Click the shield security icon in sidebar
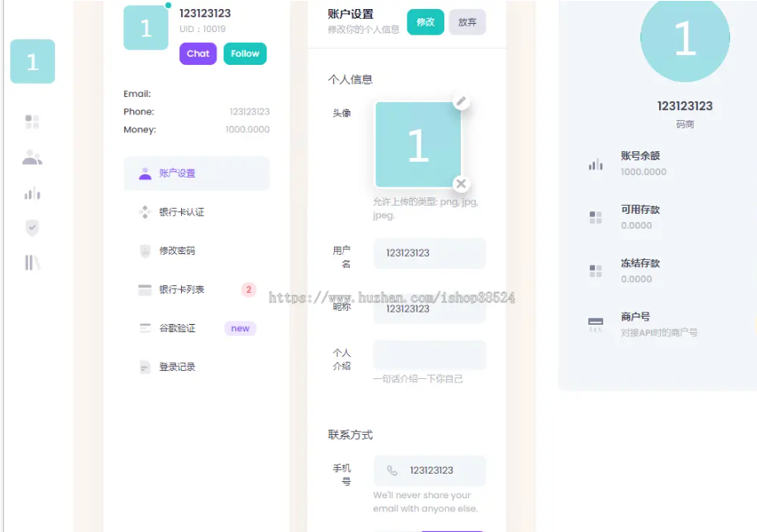This screenshot has width=757, height=532. pos(31,228)
